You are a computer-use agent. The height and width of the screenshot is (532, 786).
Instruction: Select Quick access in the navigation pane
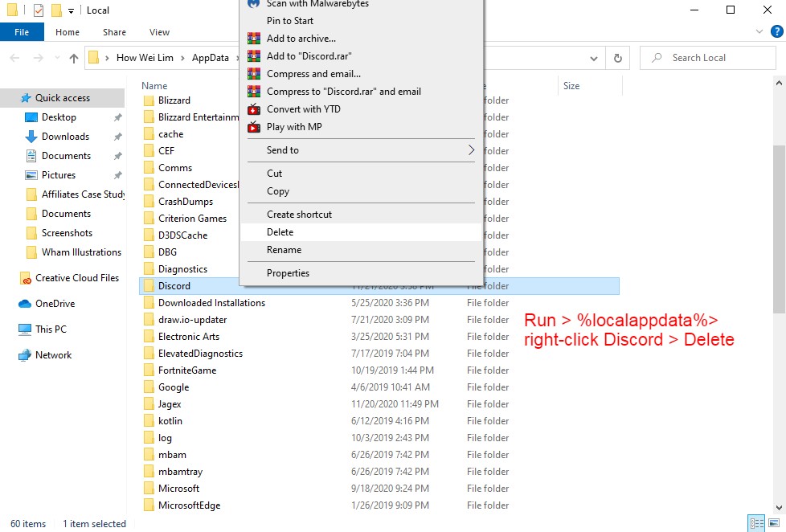pyautogui.click(x=63, y=98)
